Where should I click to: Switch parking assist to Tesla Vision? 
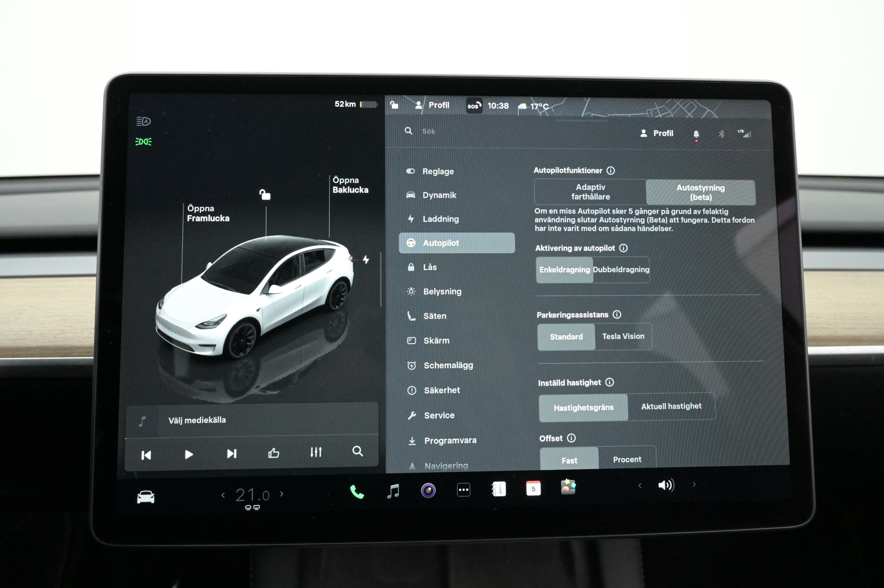(623, 336)
